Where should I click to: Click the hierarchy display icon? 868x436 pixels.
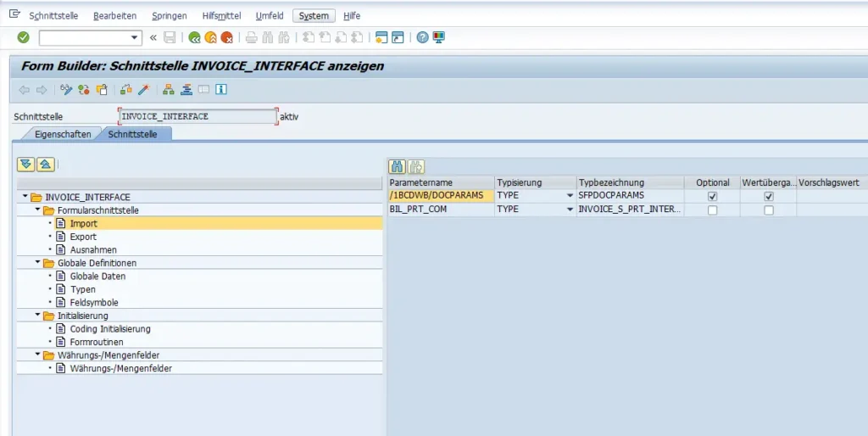coord(169,89)
